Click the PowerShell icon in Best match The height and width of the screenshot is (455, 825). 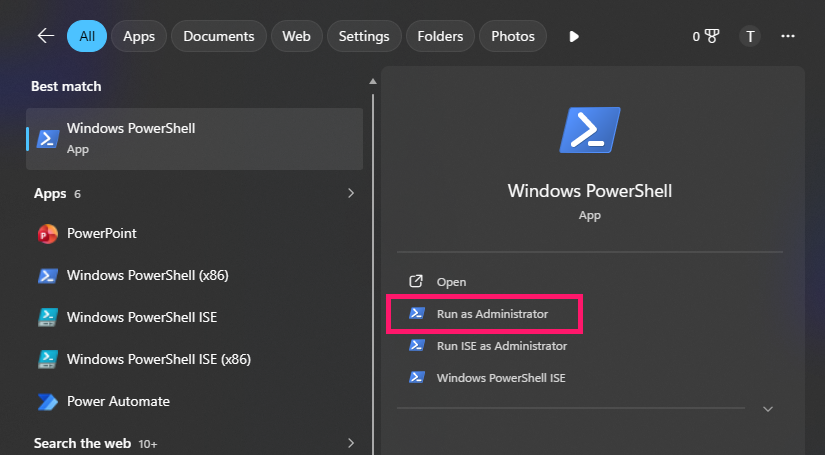click(47, 139)
